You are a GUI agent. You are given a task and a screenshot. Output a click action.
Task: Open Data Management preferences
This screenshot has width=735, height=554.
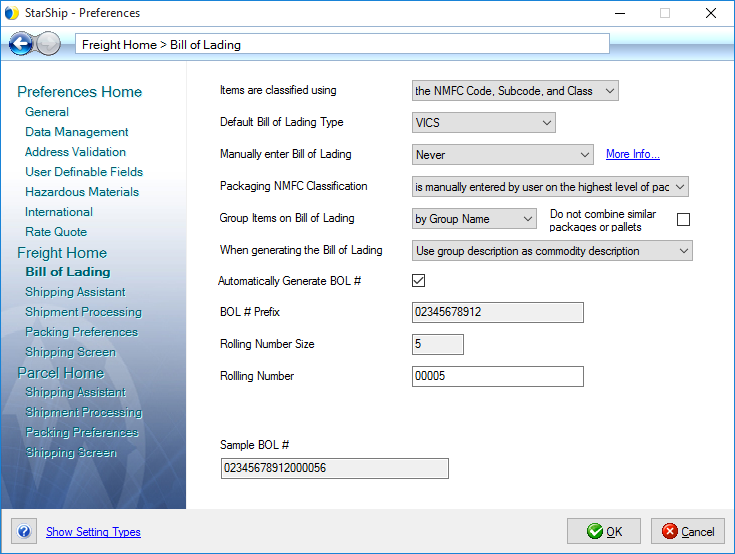pyautogui.click(x=76, y=132)
